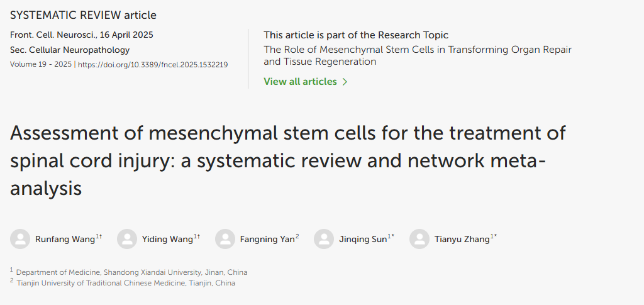Open the Research Topic title about Mesenchymal Stem Cells
The image size is (644, 305).
tap(418, 55)
